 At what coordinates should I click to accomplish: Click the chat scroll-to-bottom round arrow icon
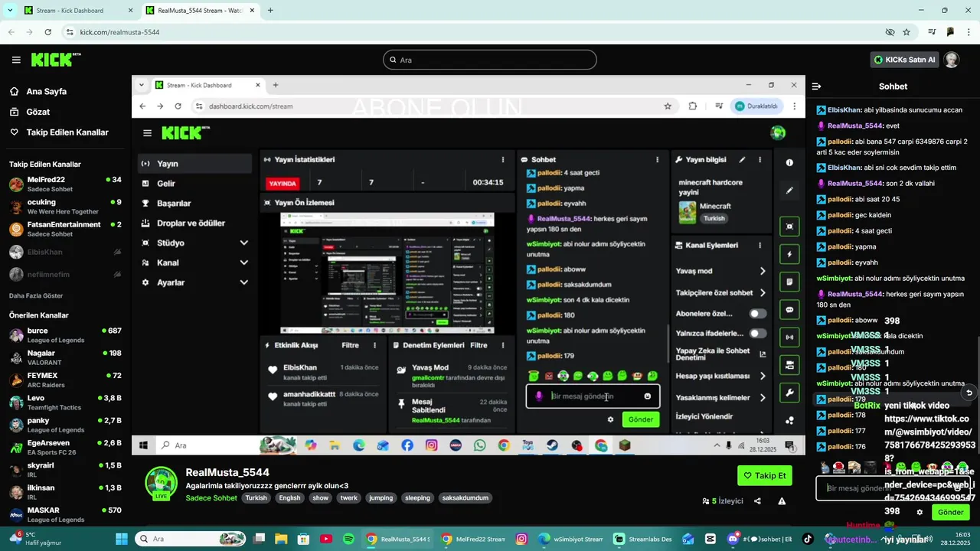pyautogui.click(x=969, y=393)
